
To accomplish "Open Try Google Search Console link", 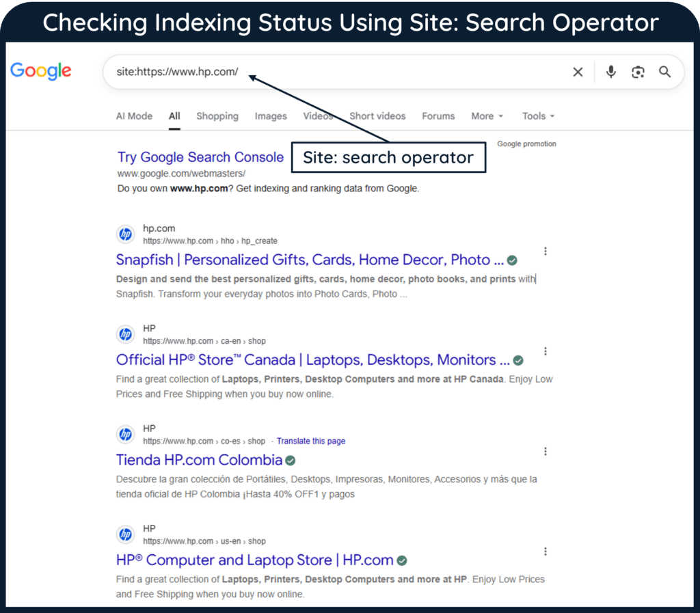I will tap(200, 157).
